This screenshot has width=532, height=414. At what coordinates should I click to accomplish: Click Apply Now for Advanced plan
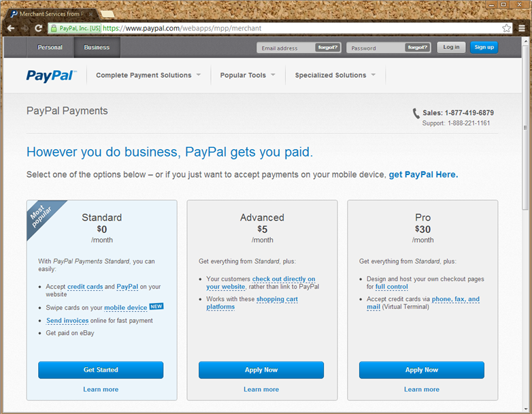tap(261, 370)
